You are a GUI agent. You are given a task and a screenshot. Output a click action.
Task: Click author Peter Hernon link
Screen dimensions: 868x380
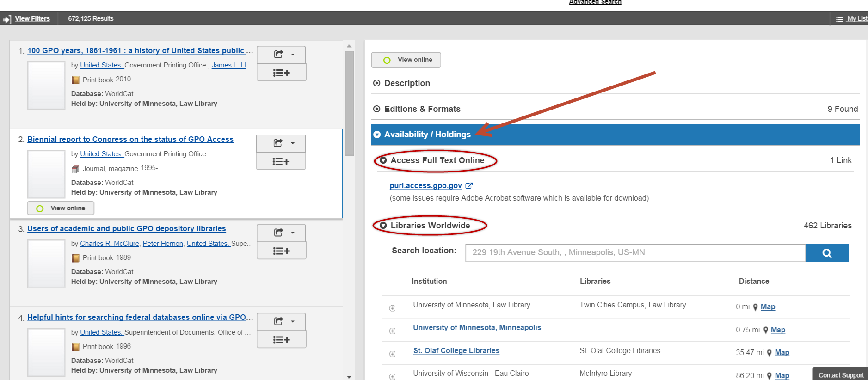point(163,244)
